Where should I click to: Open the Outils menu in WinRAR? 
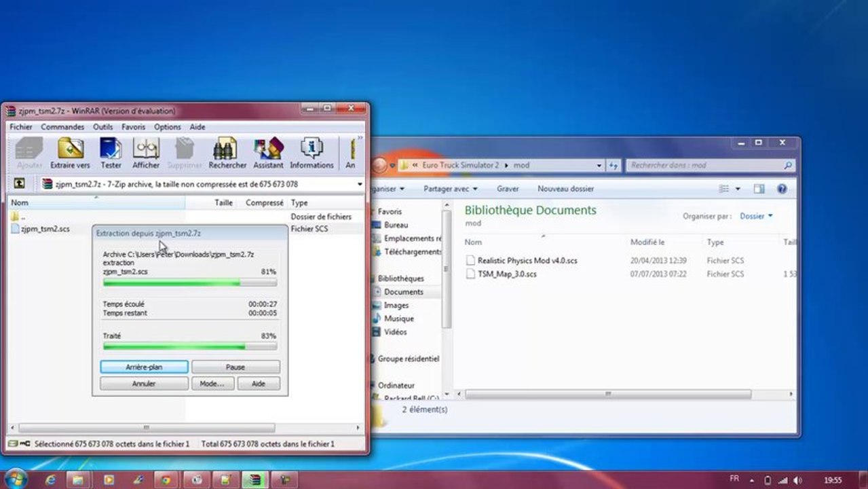103,127
